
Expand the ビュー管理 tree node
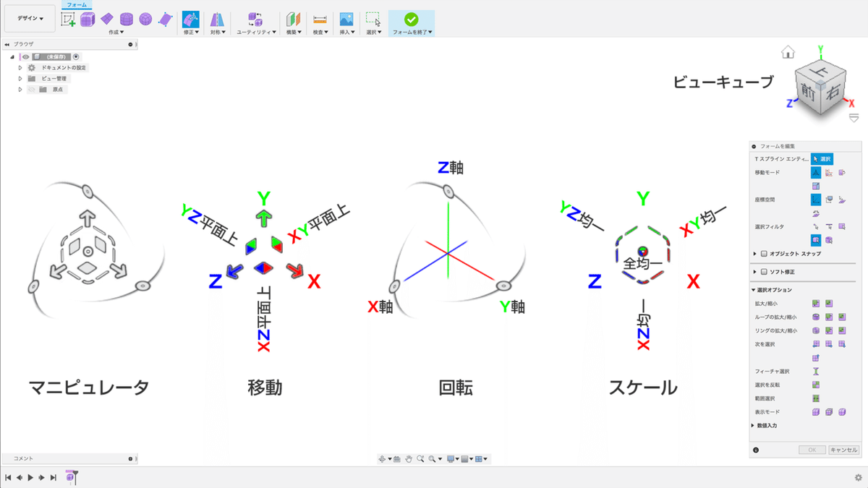click(x=20, y=78)
